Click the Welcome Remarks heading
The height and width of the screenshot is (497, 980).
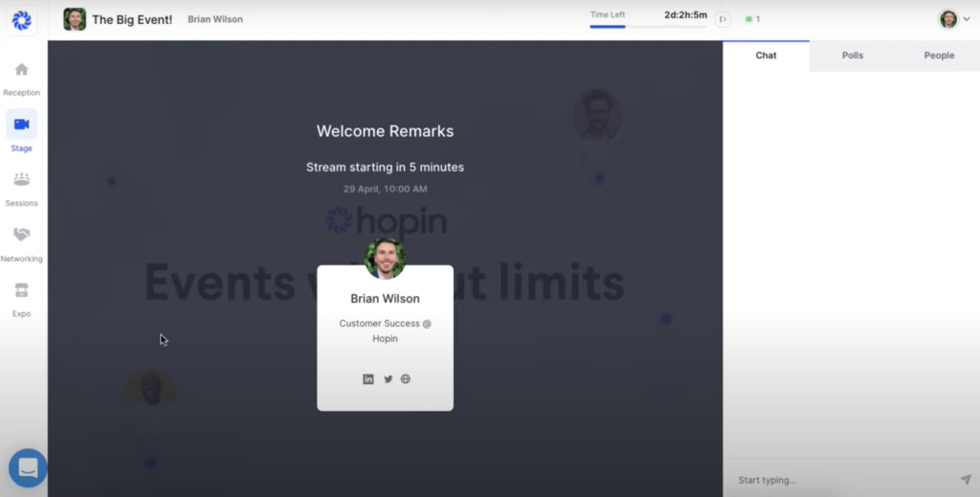coord(385,131)
